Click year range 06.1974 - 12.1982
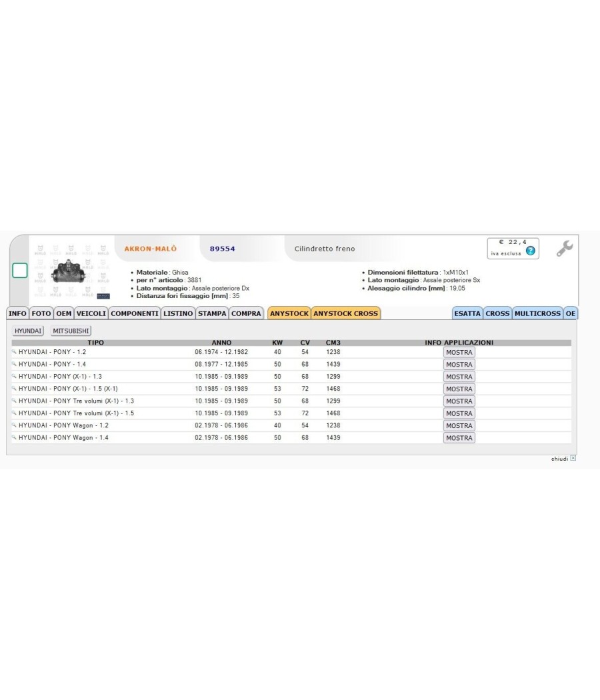The image size is (600, 700). pyautogui.click(x=221, y=352)
